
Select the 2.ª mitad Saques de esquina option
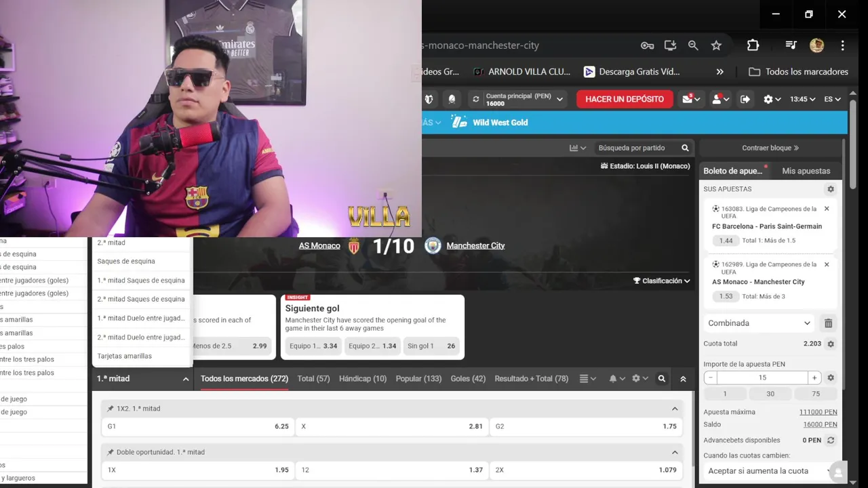pyautogui.click(x=142, y=299)
